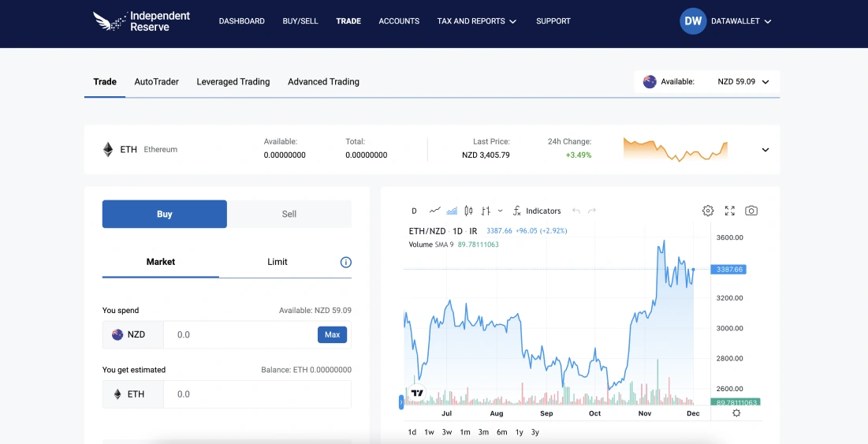868x444 pixels.
Task: Open price axis settings gear below chart
Action: pos(736,413)
